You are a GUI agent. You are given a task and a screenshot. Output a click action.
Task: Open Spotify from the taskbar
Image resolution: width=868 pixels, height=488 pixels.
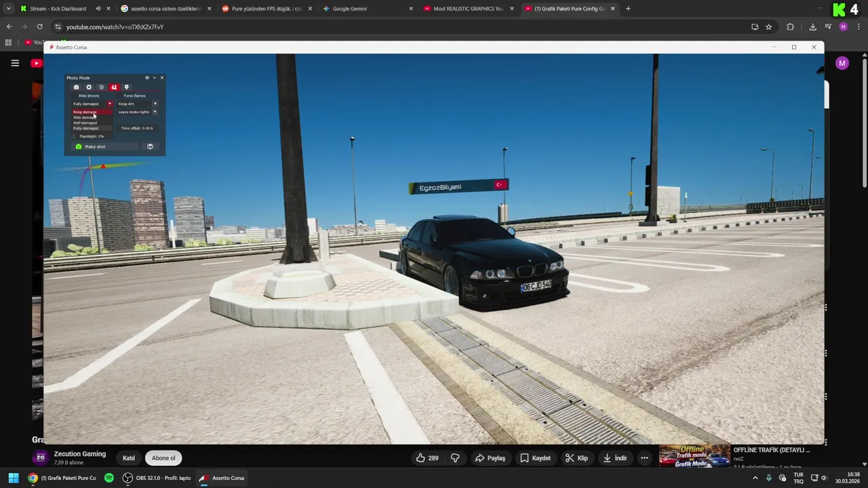(109, 478)
